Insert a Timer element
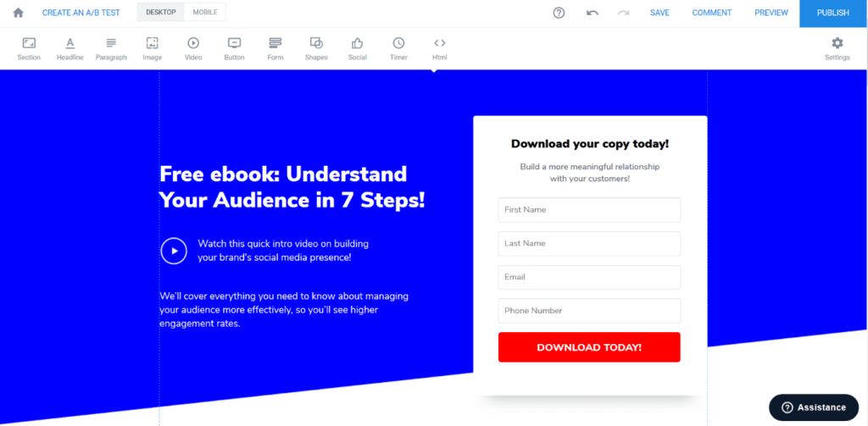 coord(398,48)
